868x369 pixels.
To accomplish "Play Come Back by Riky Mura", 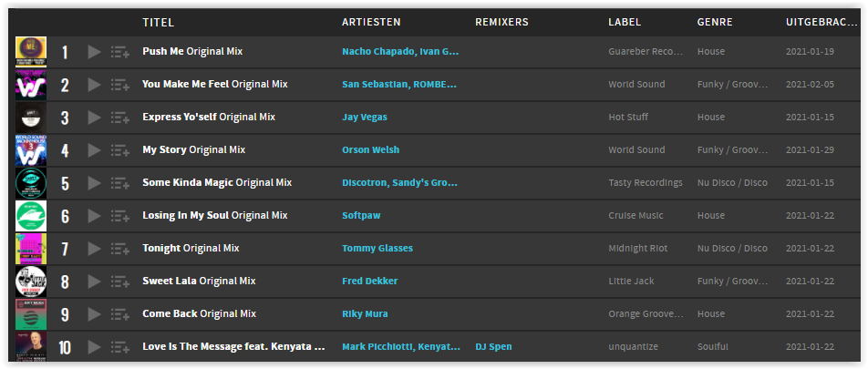I will click(94, 314).
